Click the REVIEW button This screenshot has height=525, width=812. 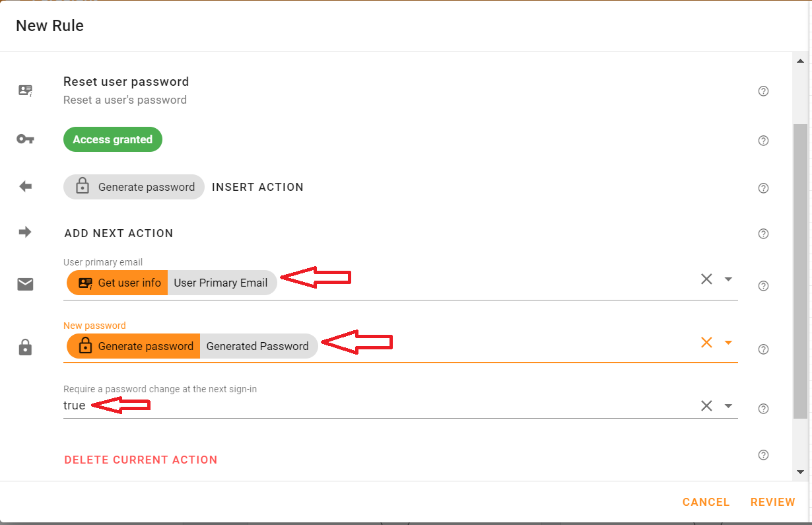coord(772,502)
